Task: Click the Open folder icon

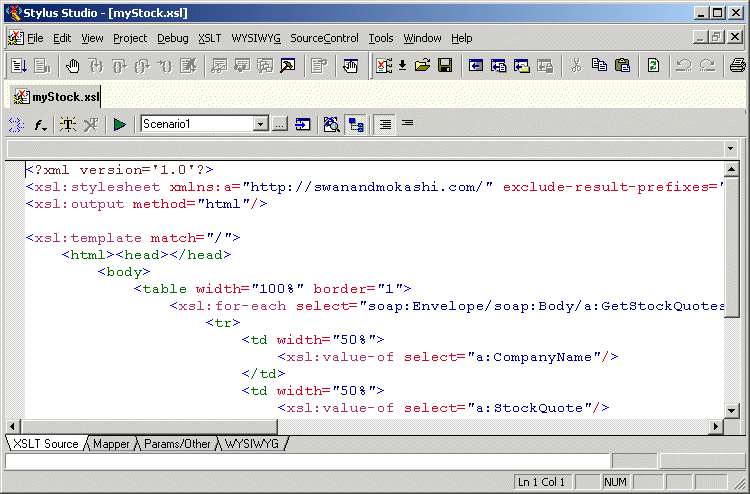Action: [x=423, y=66]
